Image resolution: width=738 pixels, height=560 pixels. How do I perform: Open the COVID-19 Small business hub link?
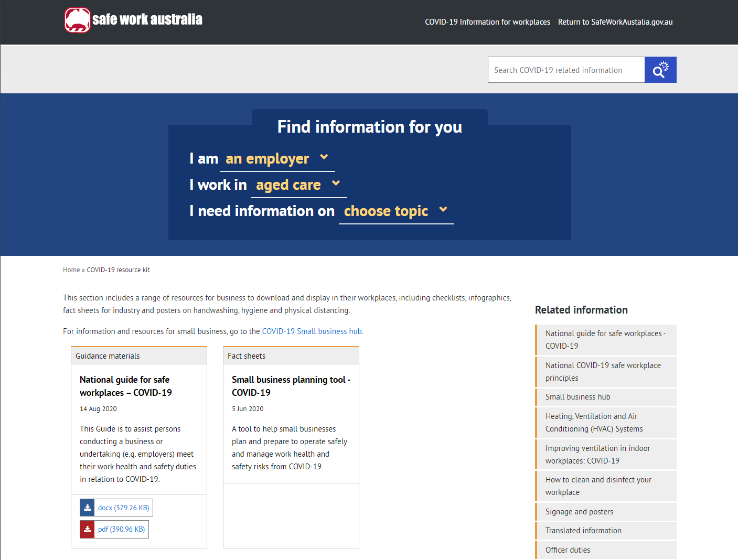coord(312,331)
